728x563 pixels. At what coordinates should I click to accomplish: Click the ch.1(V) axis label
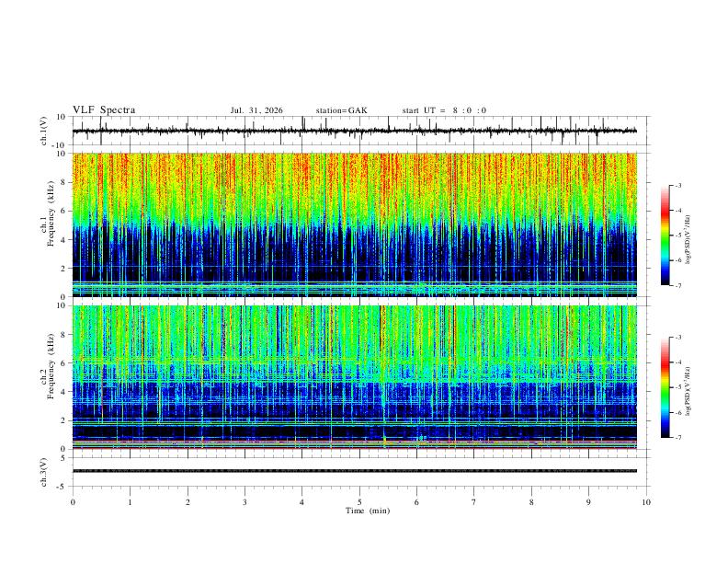coord(44,131)
